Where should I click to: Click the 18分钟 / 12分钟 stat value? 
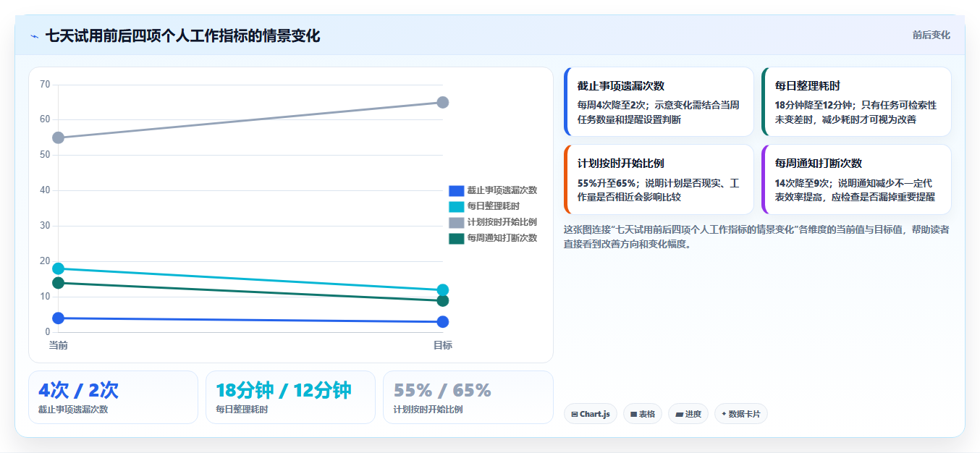click(x=284, y=391)
